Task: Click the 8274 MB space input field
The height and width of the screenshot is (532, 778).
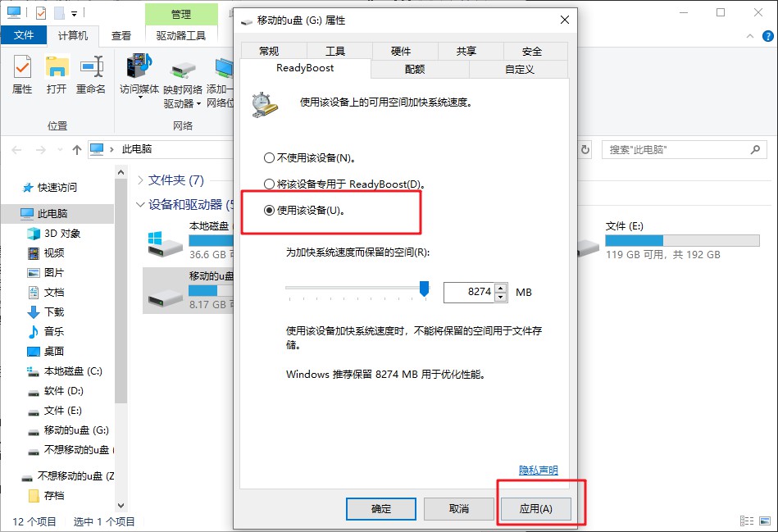Action: click(x=470, y=292)
